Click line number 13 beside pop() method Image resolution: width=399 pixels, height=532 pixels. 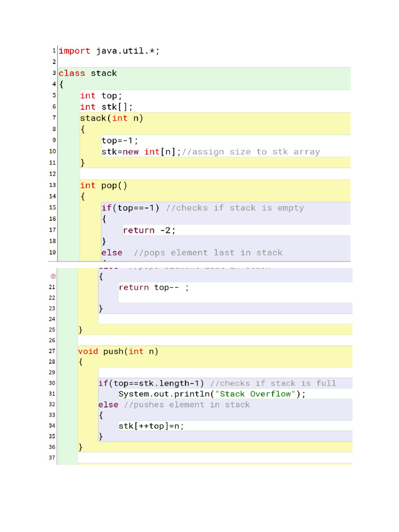click(x=52, y=185)
